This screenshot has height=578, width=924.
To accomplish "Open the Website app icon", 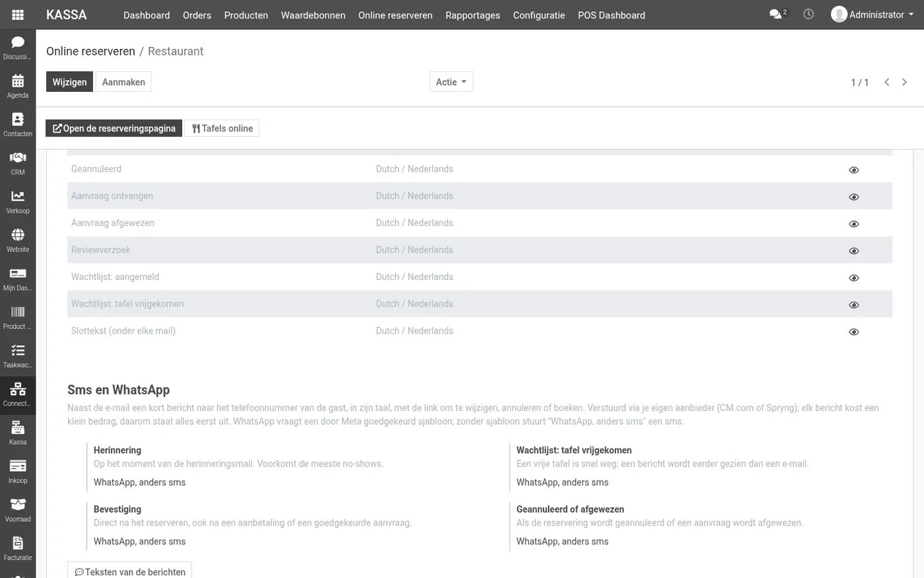I will [18, 240].
